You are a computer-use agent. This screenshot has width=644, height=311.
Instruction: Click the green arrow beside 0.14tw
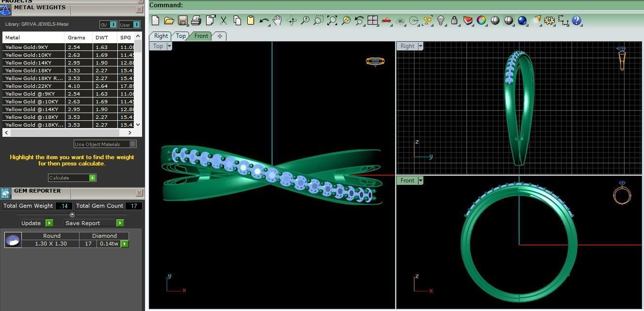tap(125, 244)
